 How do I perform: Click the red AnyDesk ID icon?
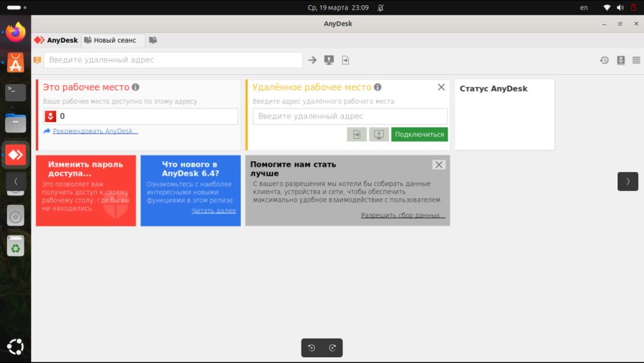tap(50, 116)
